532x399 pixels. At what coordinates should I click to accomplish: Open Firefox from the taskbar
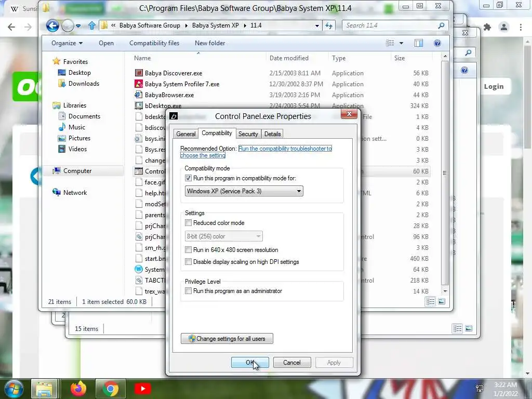coord(78,389)
